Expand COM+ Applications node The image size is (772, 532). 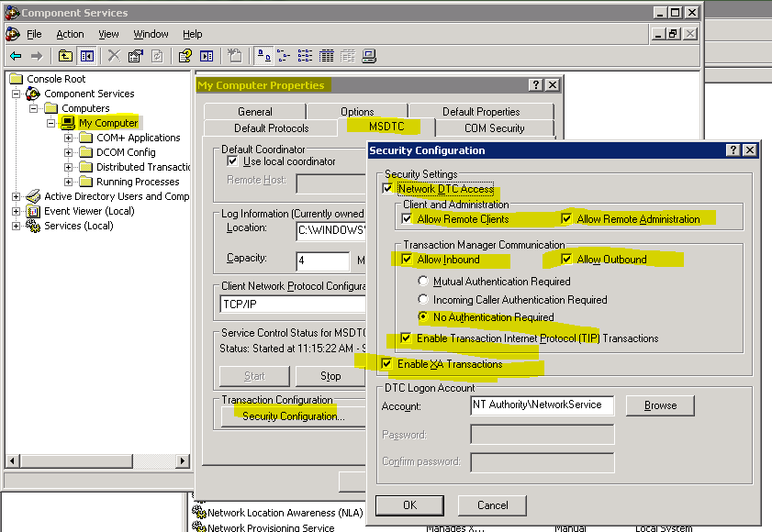pyautogui.click(x=69, y=138)
